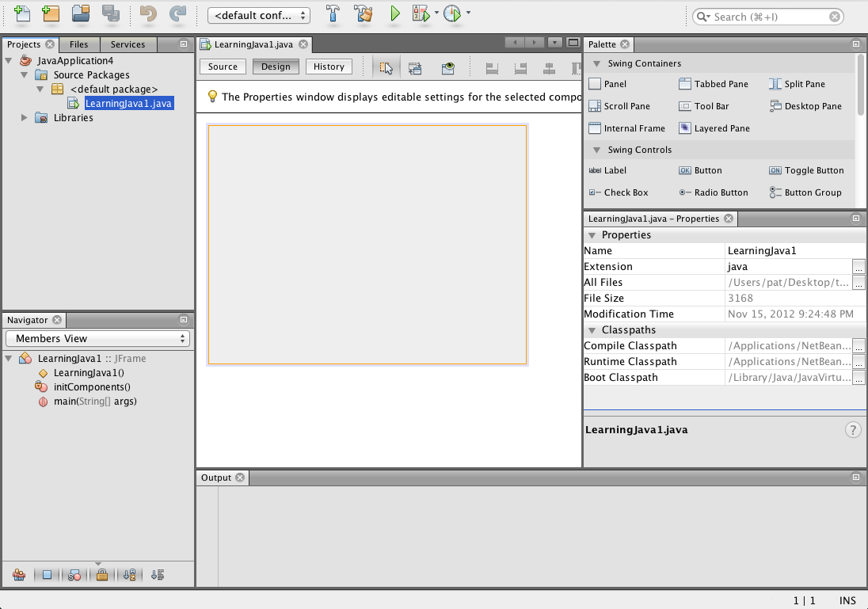This screenshot has height=609, width=868.
Task: Select the Connection Mode icon in the designer toolbar
Action: point(415,68)
